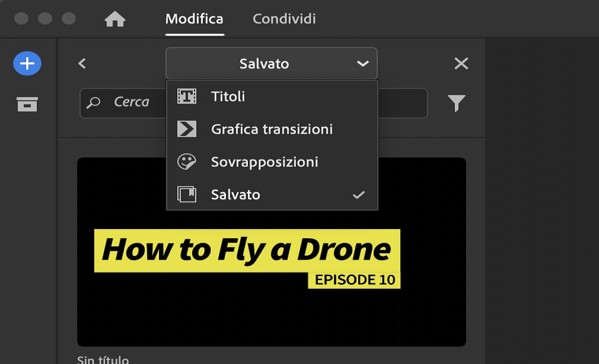Collapse the Salvato dropdown selector
This screenshot has width=599, height=364.
pos(271,63)
